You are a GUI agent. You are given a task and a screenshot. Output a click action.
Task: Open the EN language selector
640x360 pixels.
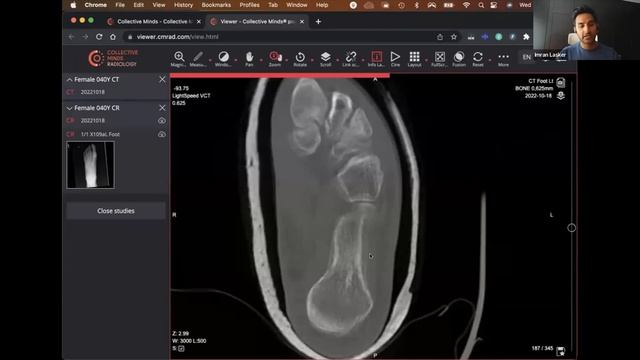pyautogui.click(x=527, y=57)
